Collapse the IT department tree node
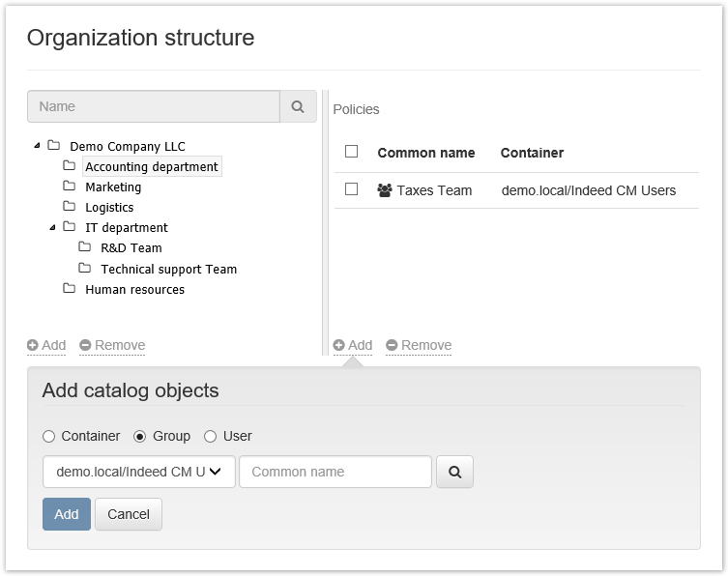This screenshot has height=576, width=728. 52,228
